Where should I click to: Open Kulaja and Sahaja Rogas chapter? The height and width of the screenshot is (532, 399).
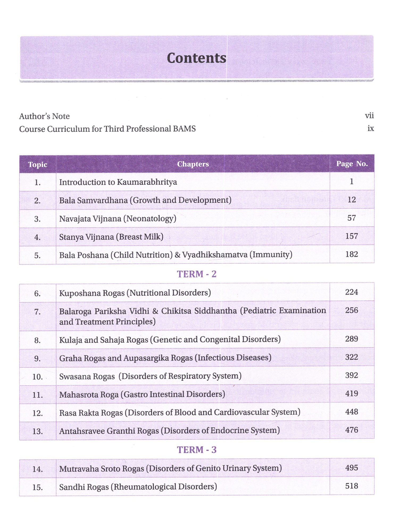pyautogui.click(x=170, y=340)
